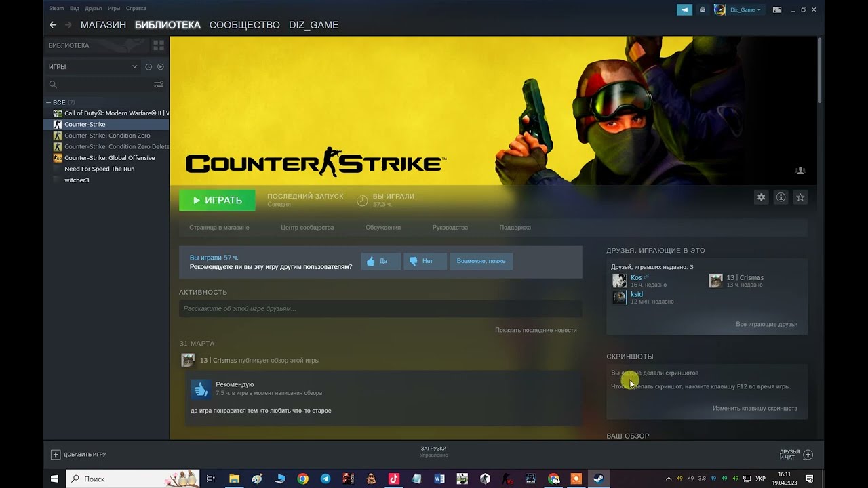Open advanced library filter options icon

click(159, 85)
